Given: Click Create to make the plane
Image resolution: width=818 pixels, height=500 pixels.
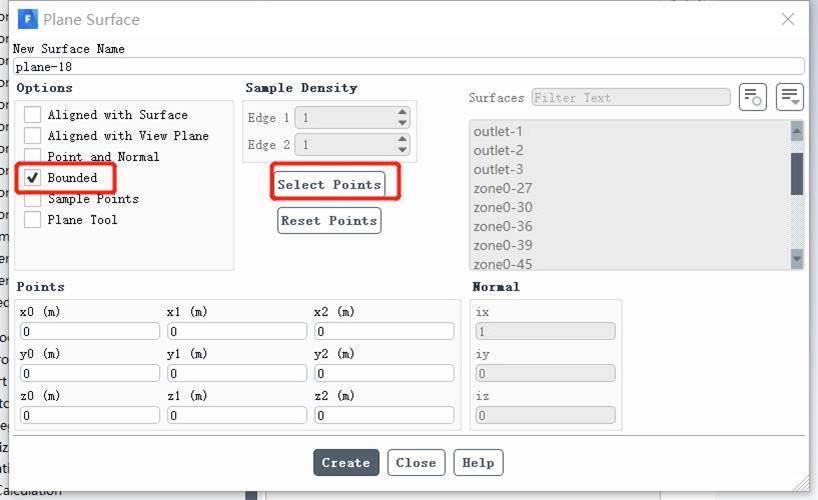Looking at the screenshot, I should pyautogui.click(x=346, y=462).
